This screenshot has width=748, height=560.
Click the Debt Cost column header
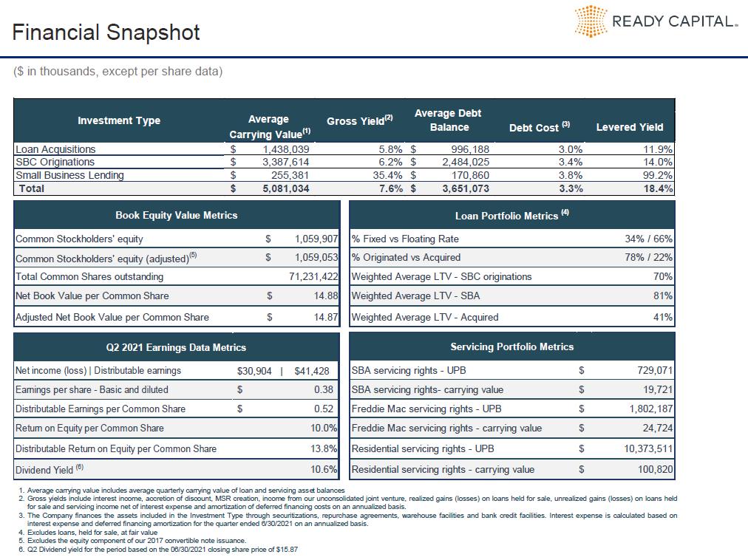[540, 127]
